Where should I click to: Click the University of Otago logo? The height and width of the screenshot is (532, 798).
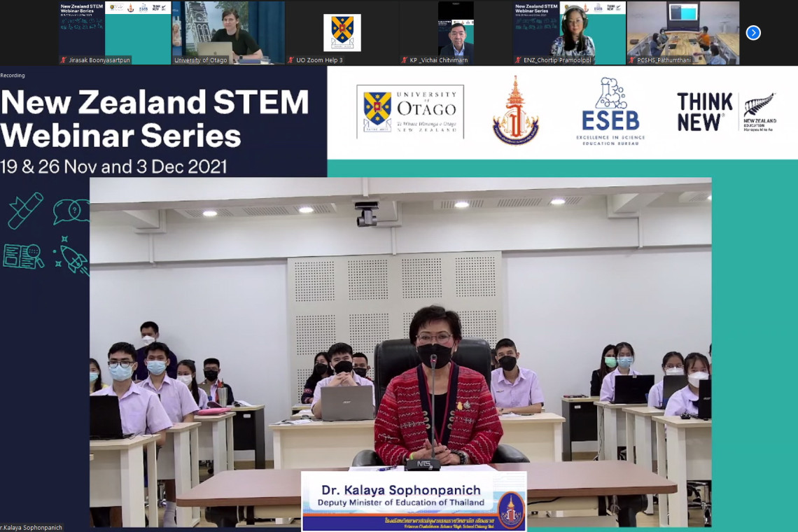coord(410,112)
